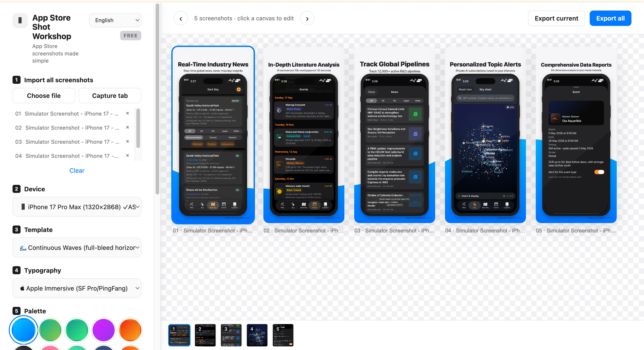Click the Choose file button

point(44,96)
